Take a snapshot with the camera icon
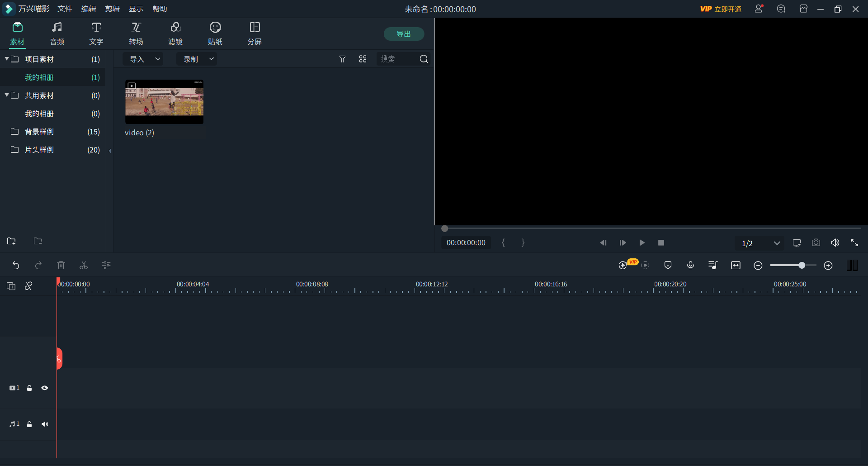Screen dimensions: 868x466 [x=816, y=243]
